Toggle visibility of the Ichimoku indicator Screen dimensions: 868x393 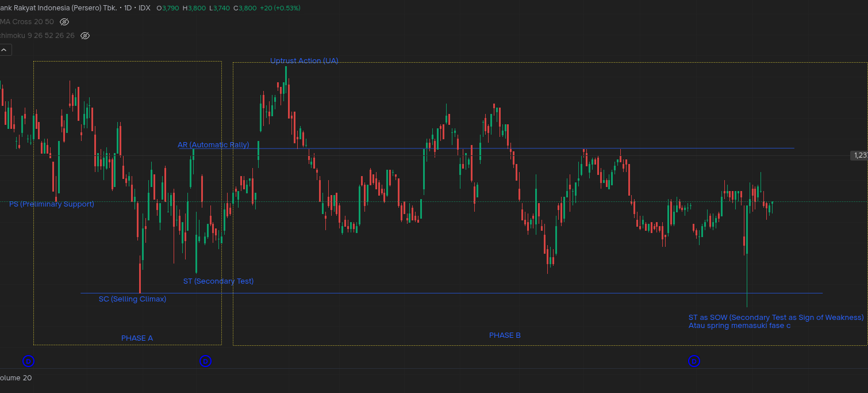[85, 36]
